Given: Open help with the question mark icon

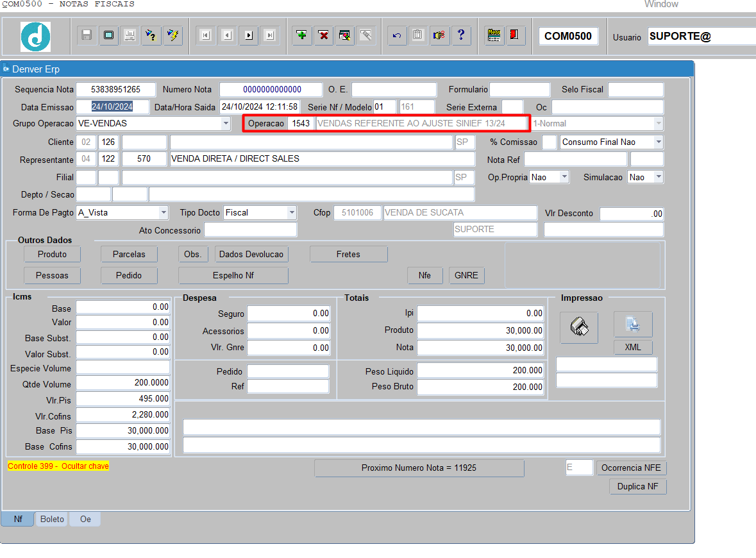Looking at the screenshot, I should (x=461, y=35).
